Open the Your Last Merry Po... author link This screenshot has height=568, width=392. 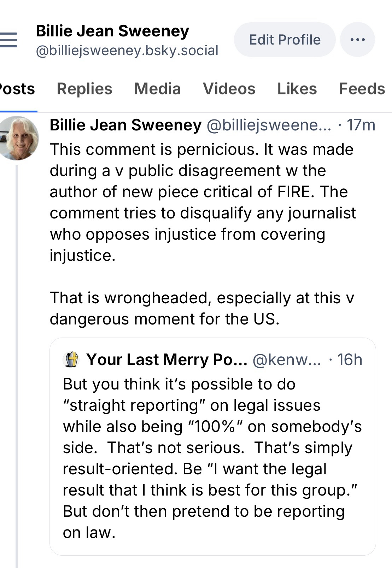(166, 360)
